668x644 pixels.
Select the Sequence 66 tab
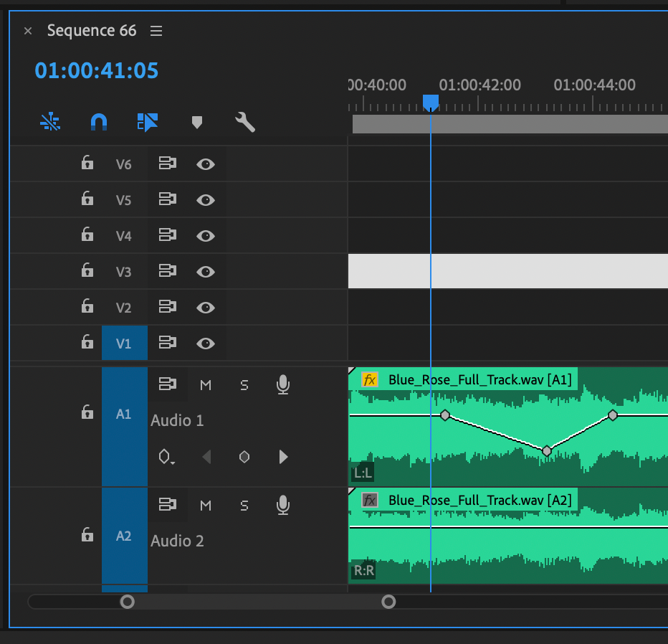tap(92, 31)
